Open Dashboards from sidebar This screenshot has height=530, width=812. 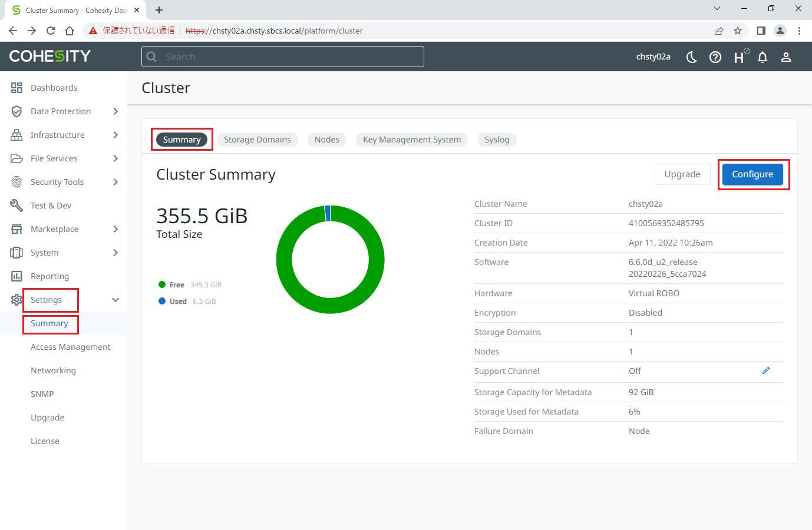(x=54, y=88)
